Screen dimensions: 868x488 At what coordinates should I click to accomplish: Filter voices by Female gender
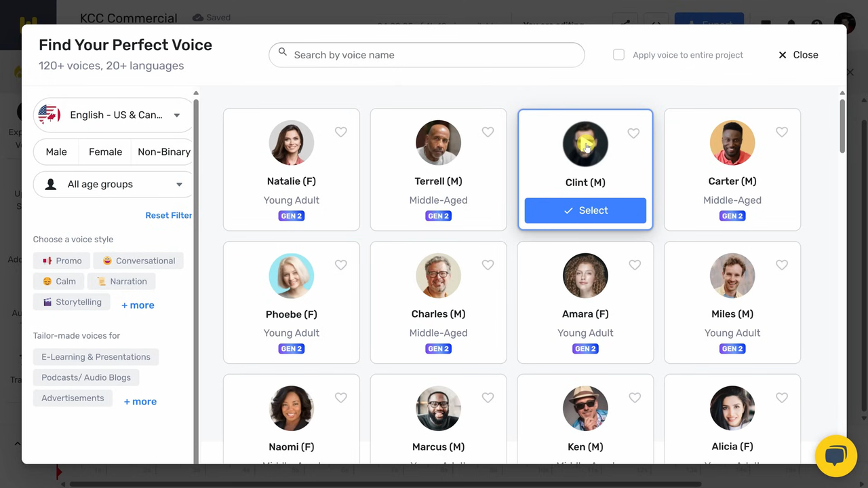(x=105, y=152)
